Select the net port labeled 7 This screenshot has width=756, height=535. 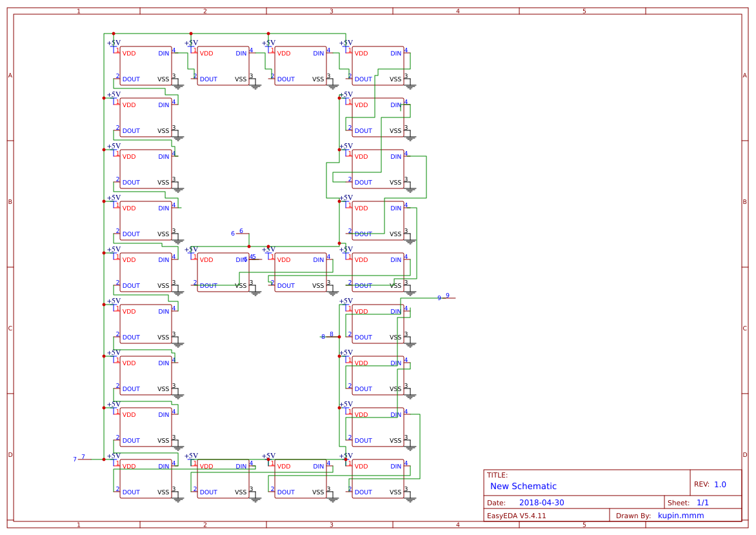tap(83, 458)
